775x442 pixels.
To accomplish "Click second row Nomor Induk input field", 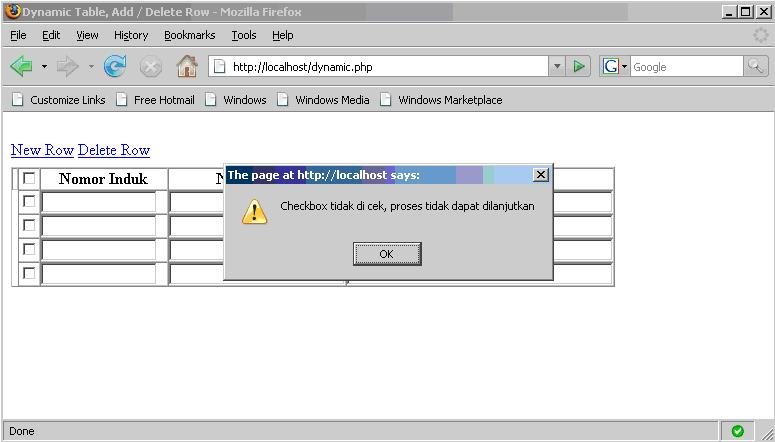I will [99, 226].
